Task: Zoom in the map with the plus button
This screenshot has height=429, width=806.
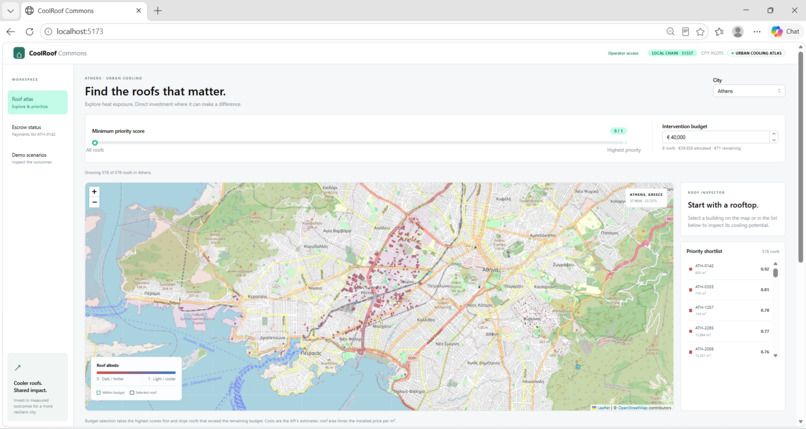Action: coord(94,192)
